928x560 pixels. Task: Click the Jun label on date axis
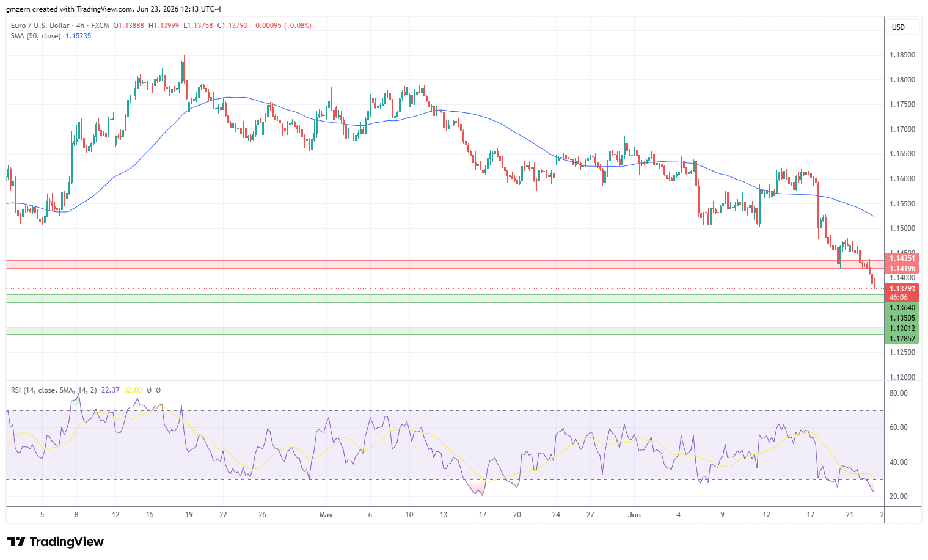point(635,515)
